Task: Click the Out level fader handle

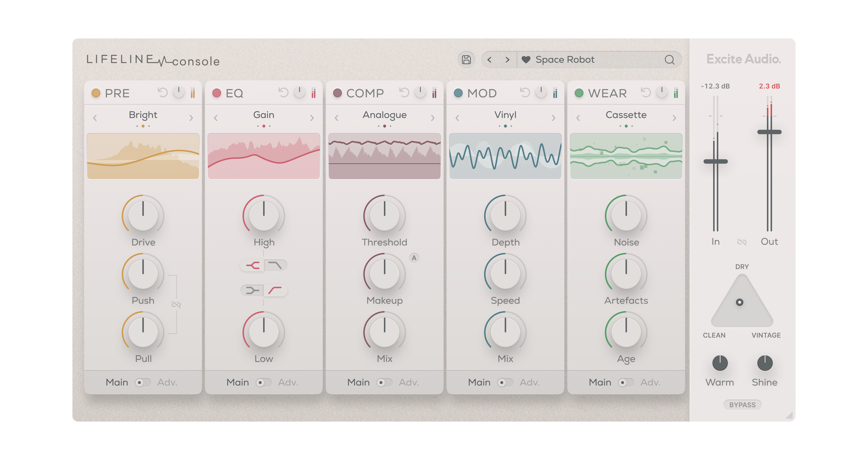Action: (x=769, y=132)
